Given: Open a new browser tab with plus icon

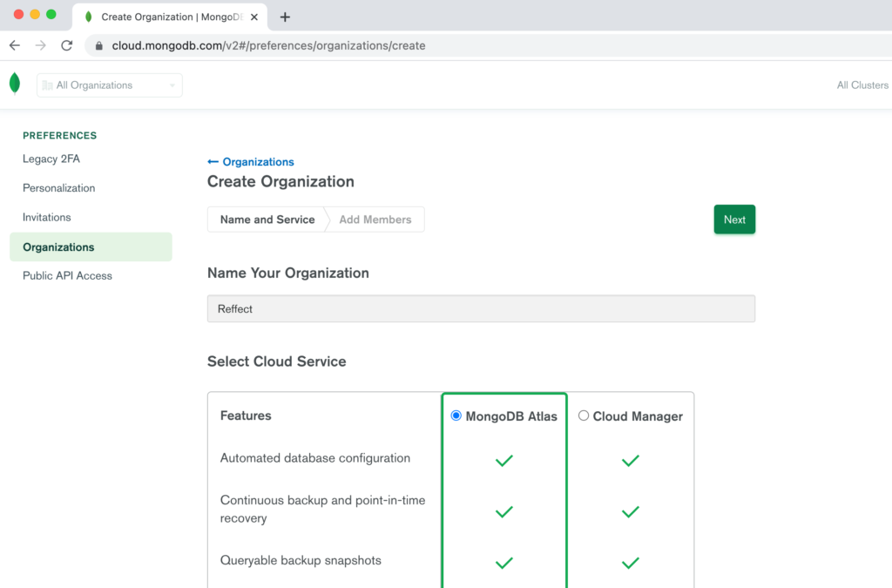Looking at the screenshot, I should (x=285, y=17).
